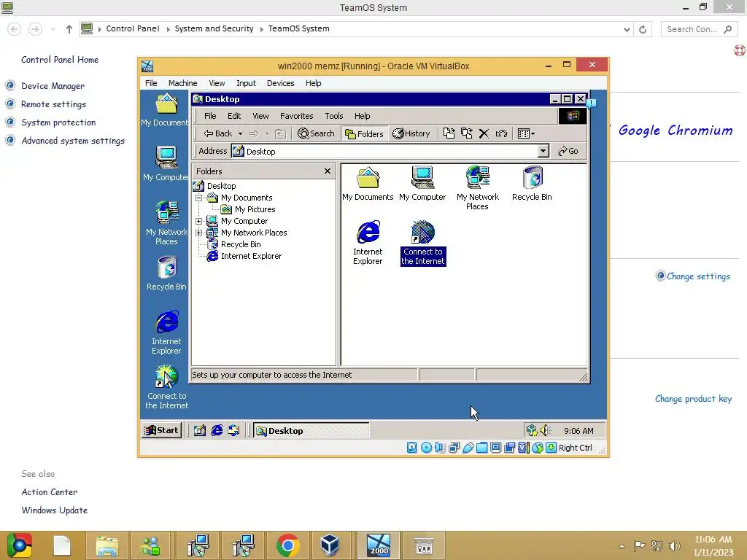Viewport: 747px width, 560px height.
Task: Open the Address bar dropdown arrow
Action: point(543,151)
